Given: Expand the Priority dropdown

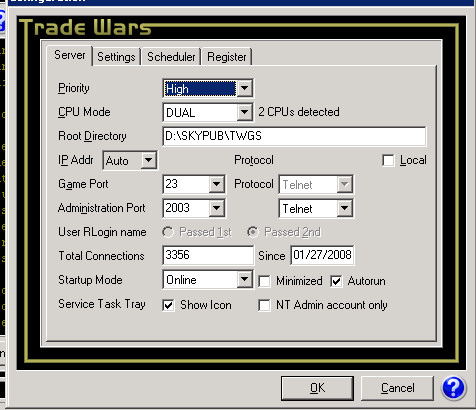Looking at the screenshot, I should pos(245,88).
